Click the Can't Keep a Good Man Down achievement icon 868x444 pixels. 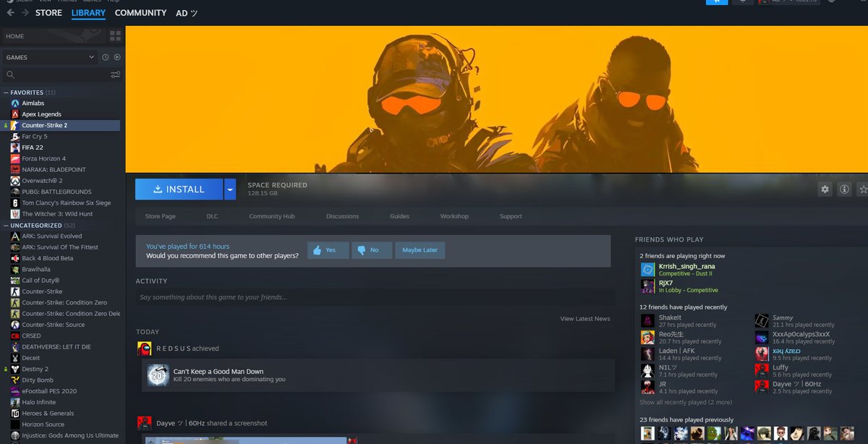158,375
